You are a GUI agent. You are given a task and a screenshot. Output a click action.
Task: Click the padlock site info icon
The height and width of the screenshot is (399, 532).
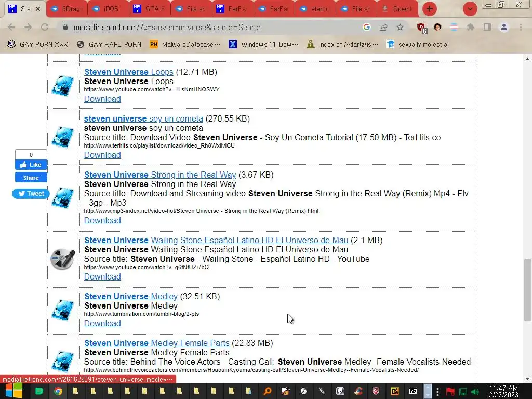coord(65,27)
